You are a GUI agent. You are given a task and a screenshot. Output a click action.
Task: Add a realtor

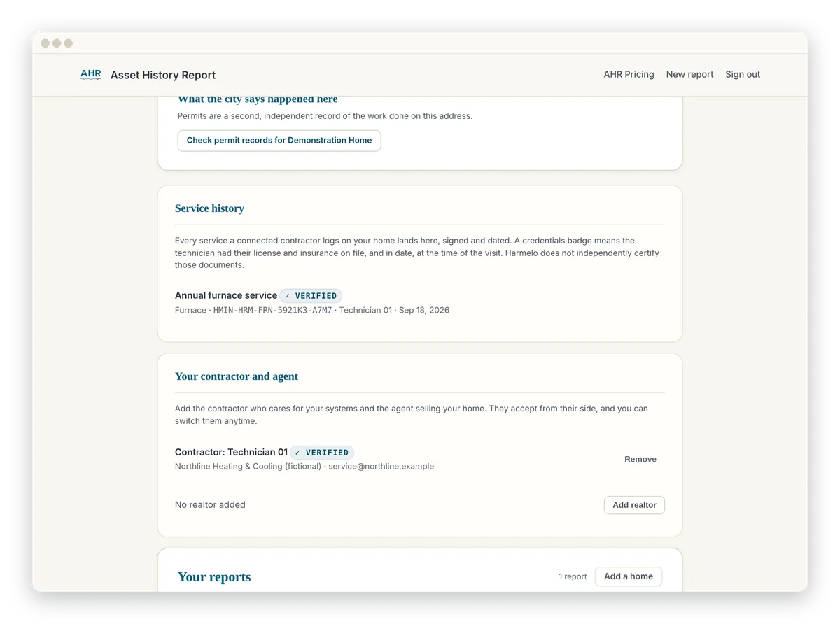[x=634, y=505]
